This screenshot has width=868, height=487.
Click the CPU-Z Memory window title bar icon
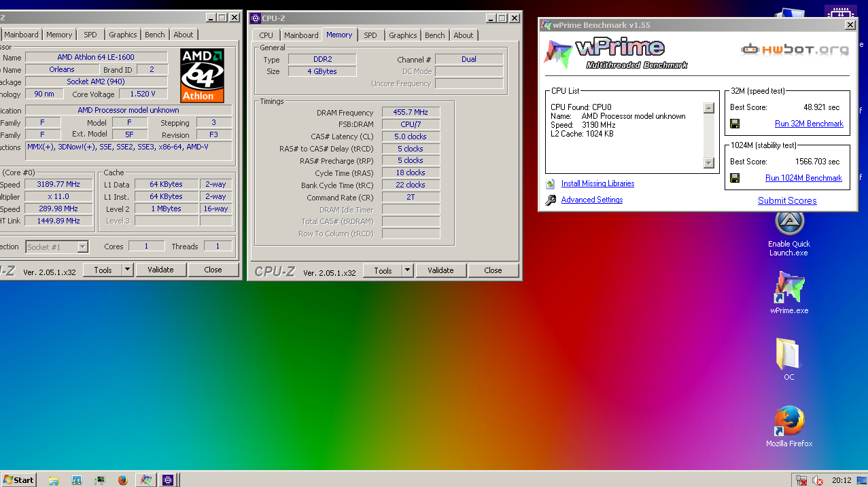click(256, 18)
